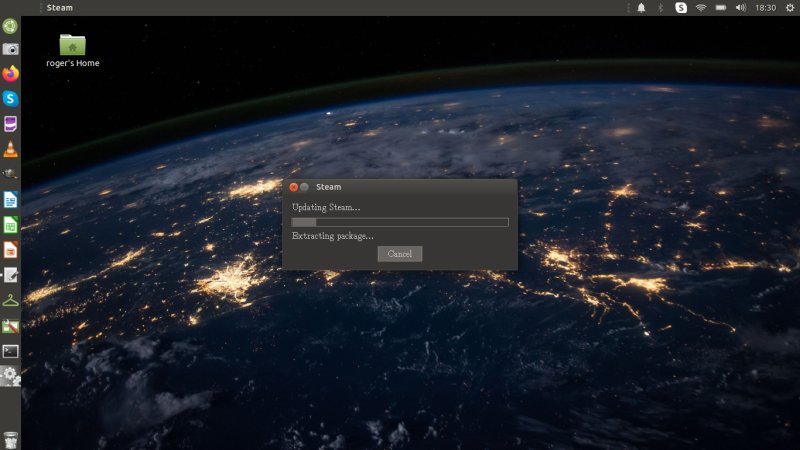Launch LibreOffice Writer from dock
Screen dimensions: 800x450
(10, 199)
